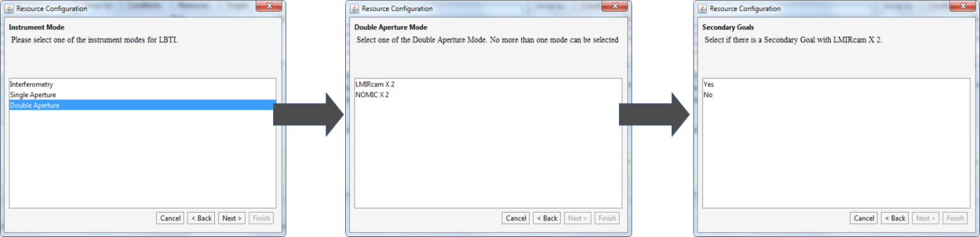Close the Secondary Goals window
Viewport: 980px width, 237px height.
962,6
